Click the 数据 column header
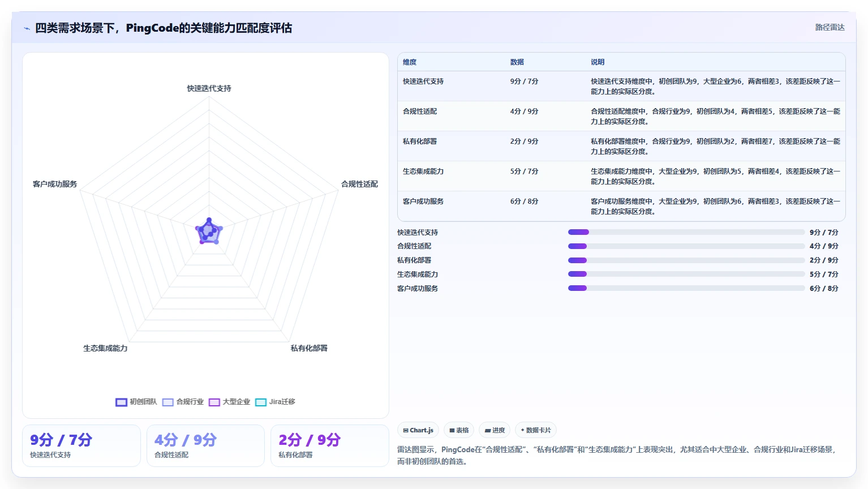This screenshot has height=489, width=868. tap(517, 62)
